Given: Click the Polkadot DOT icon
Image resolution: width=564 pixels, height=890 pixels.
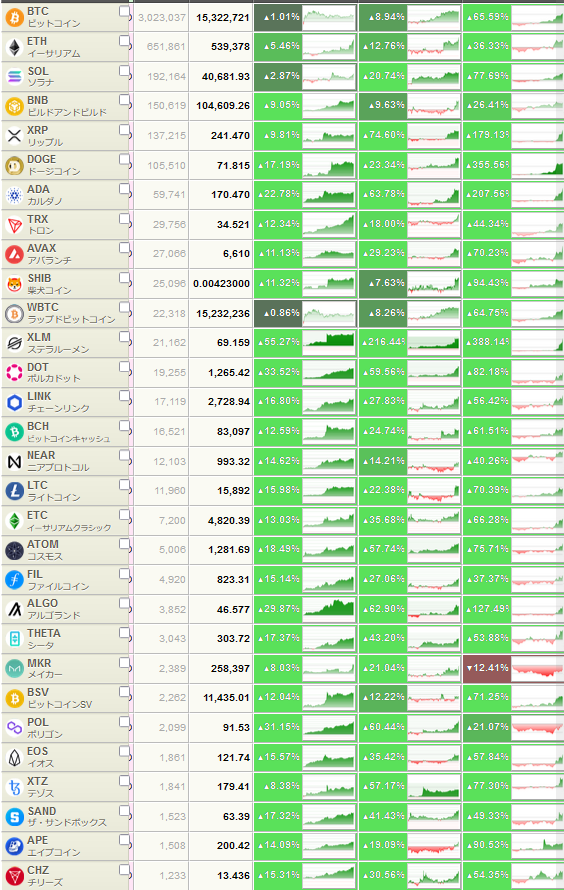Looking at the screenshot, I should [14, 372].
